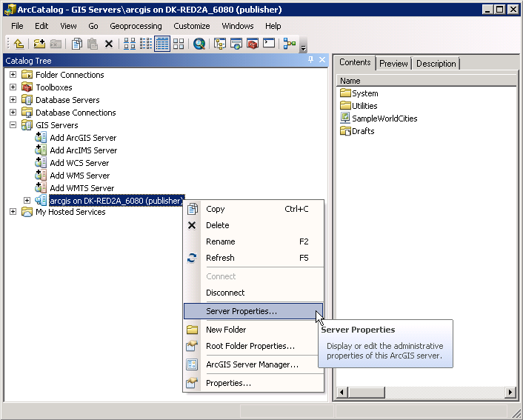The image size is (523, 420).
Task: Select the Drafts folder in Contents
Action: (x=357, y=131)
